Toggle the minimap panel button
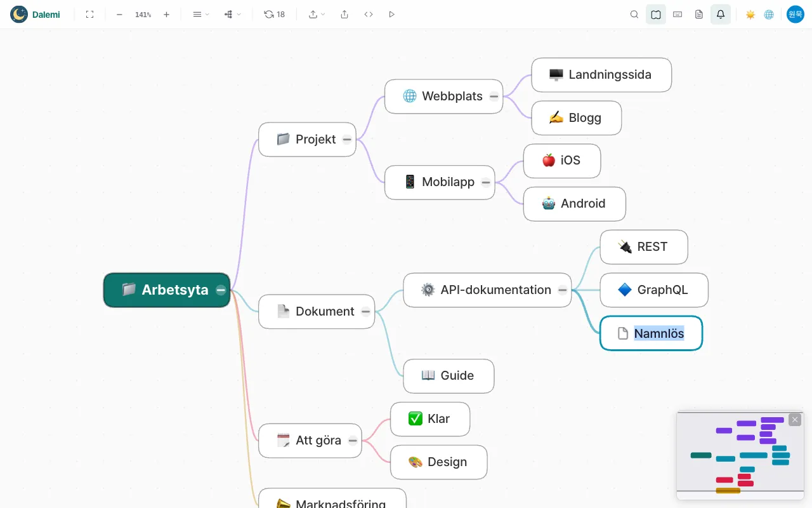812x508 pixels. pos(656,14)
